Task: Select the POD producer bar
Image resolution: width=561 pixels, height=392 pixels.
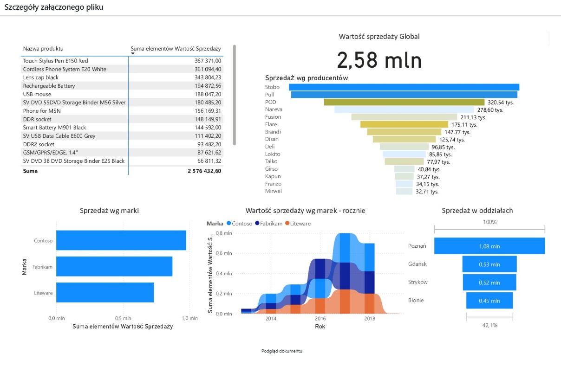Action: (404, 102)
